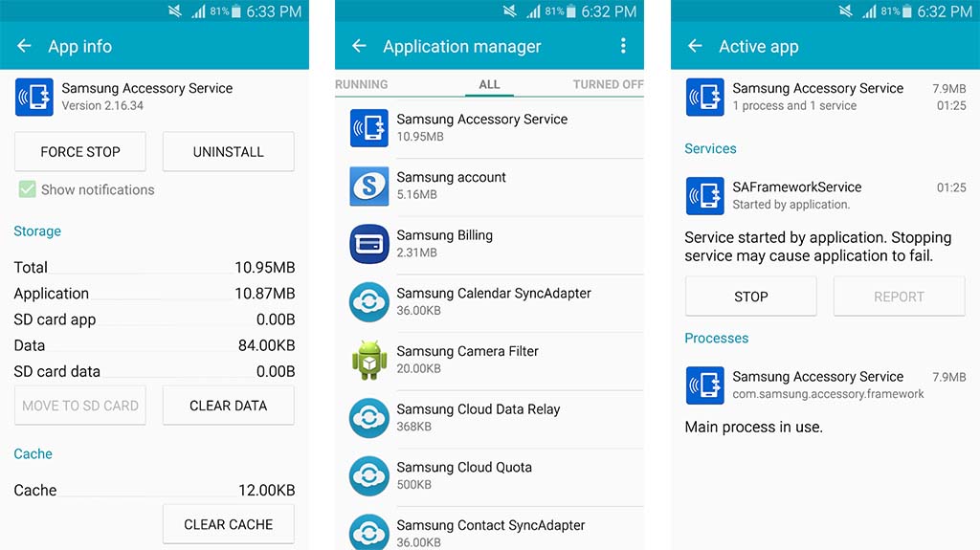The height and width of the screenshot is (550, 980).
Task: Tap the Samsung Accessory Service icon in Application manager list
Action: click(368, 127)
